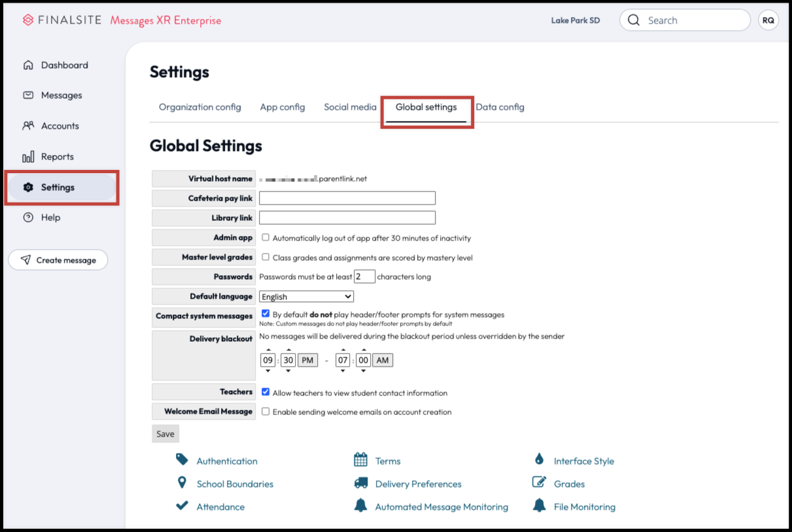Enable automatic logout after 30 minutes
This screenshot has height=532, width=792.
coord(265,237)
